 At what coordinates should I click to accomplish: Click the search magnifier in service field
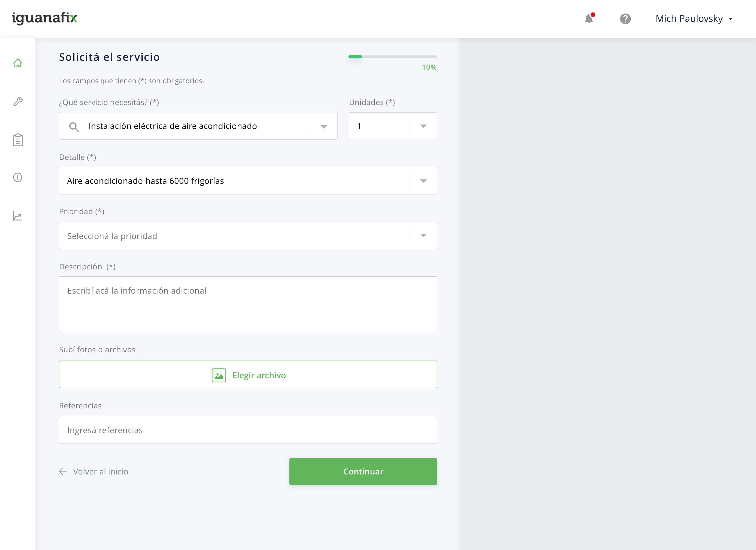pyautogui.click(x=74, y=127)
